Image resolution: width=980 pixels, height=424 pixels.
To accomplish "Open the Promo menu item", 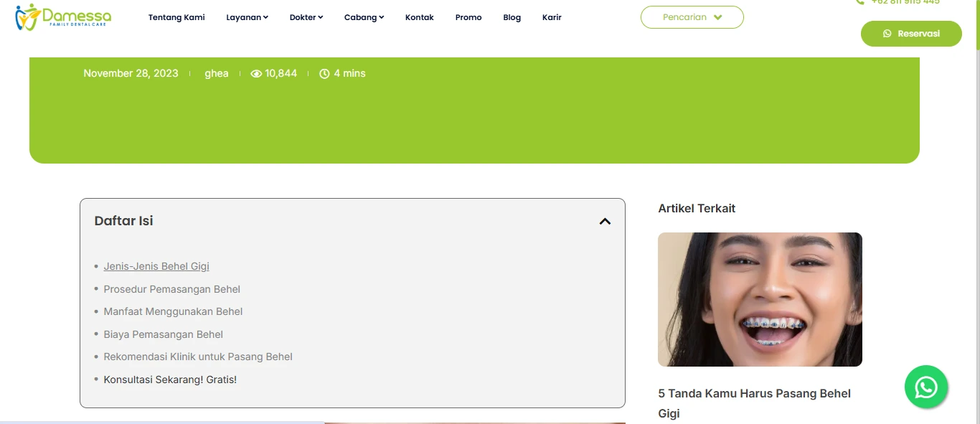I will pyautogui.click(x=468, y=17).
